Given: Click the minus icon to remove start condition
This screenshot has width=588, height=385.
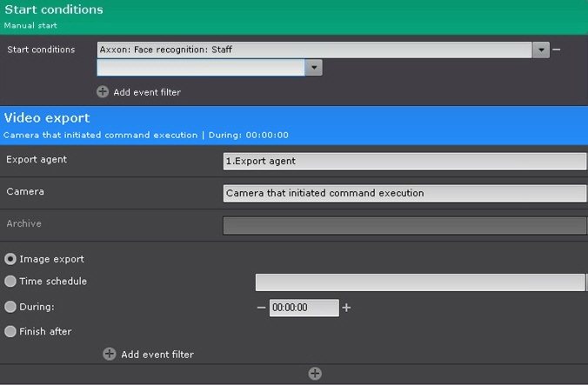Looking at the screenshot, I should 557,50.
